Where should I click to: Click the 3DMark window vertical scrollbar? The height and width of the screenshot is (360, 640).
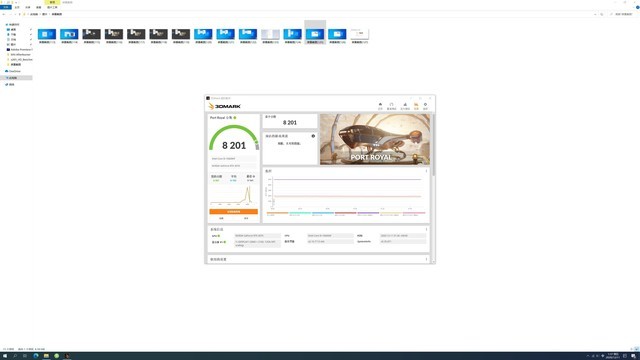(433, 145)
